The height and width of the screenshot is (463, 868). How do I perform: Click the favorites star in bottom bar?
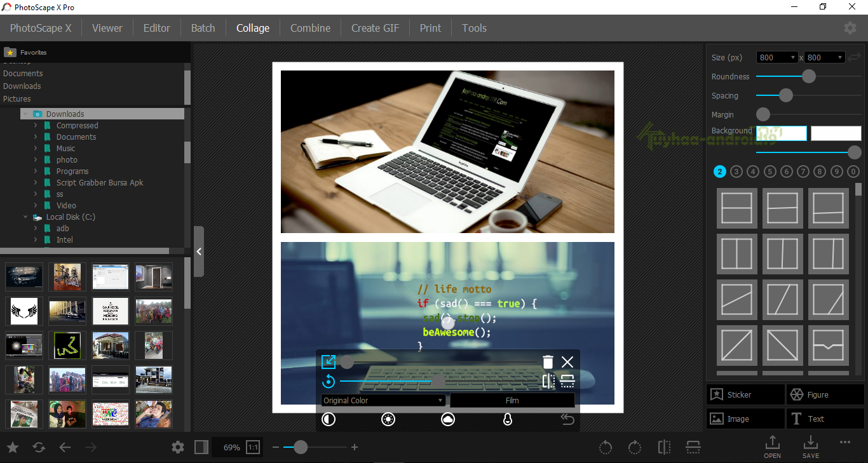(13, 448)
